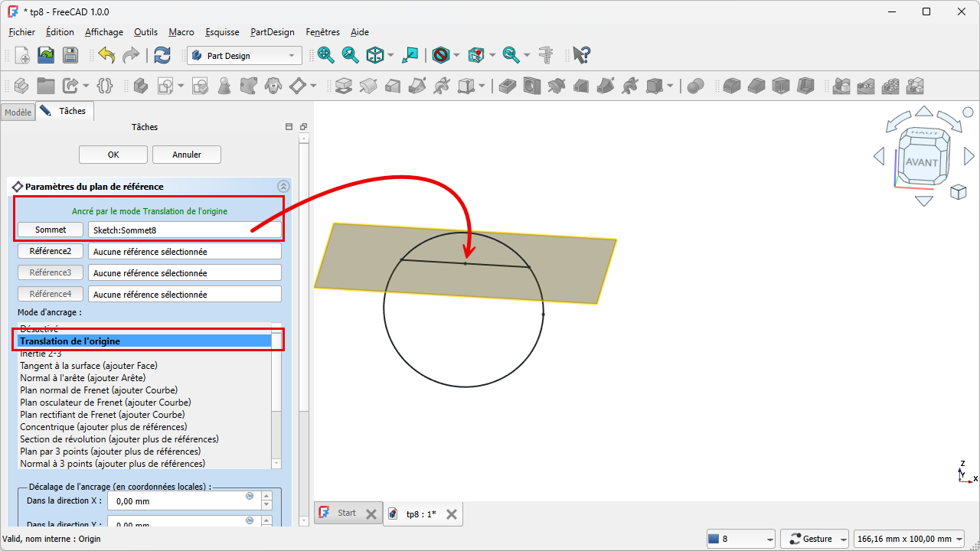Choose 'Concentrique' anchoring mode
Viewport: 980px width, 551px height.
103,427
